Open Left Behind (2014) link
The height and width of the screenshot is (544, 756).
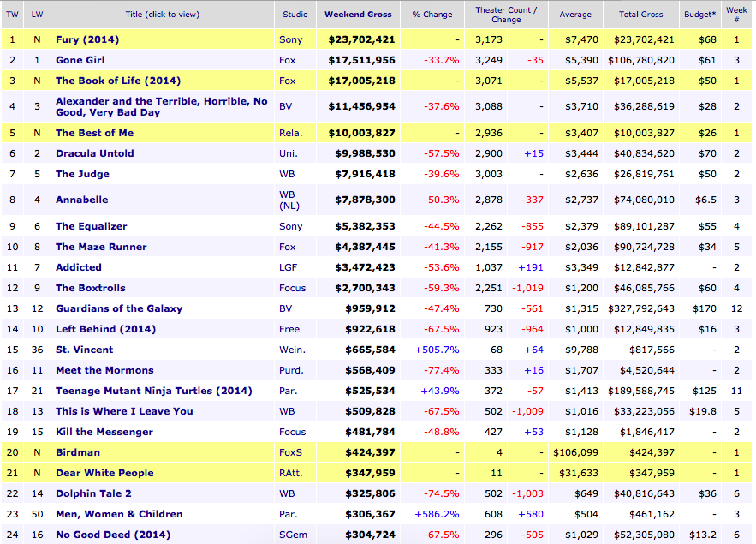click(105, 329)
